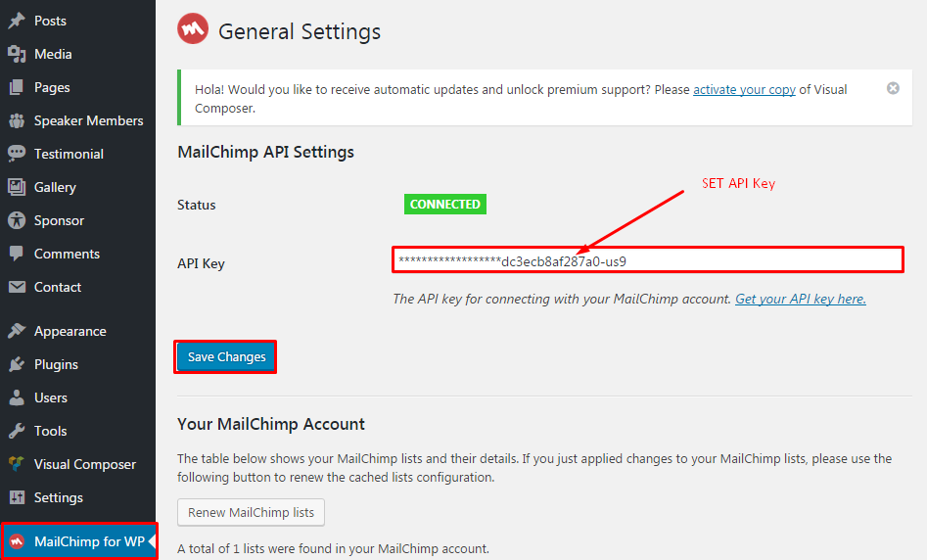Click Renew MailChimp lists button
The height and width of the screenshot is (560, 927).
pos(251,512)
